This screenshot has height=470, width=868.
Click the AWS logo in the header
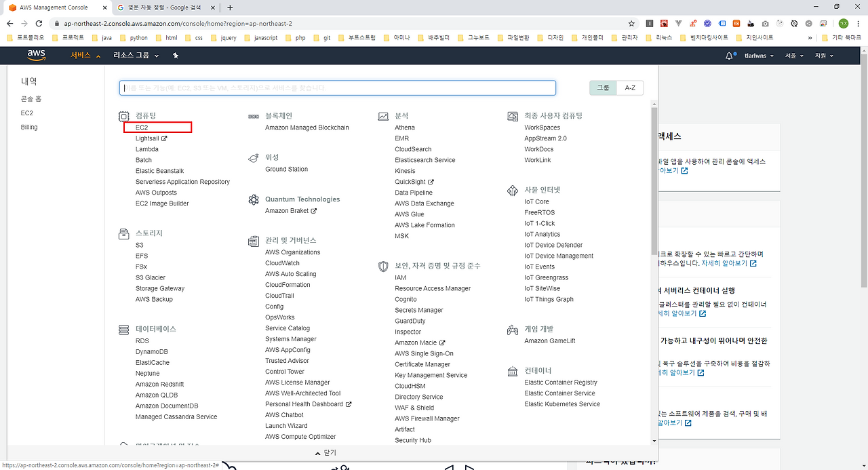point(37,56)
